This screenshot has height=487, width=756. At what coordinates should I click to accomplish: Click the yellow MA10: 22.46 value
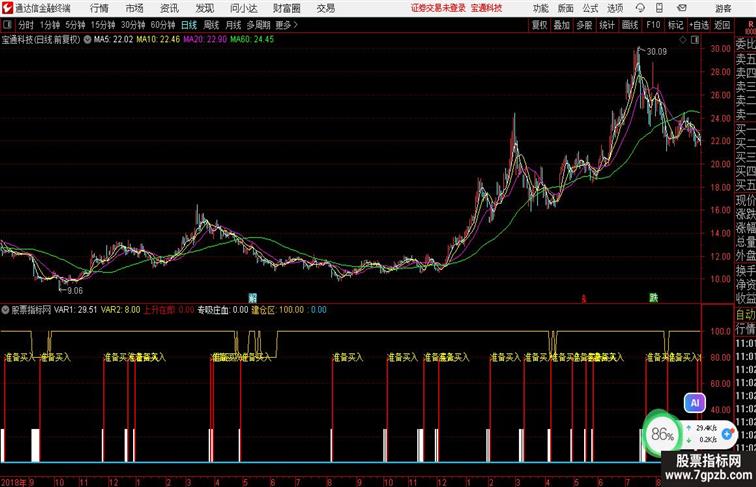pyautogui.click(x=158, y=40)
